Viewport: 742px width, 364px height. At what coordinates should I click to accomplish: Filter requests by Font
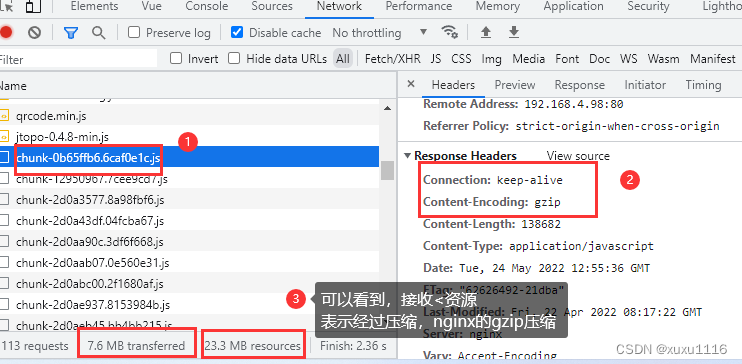coord(567,59)
